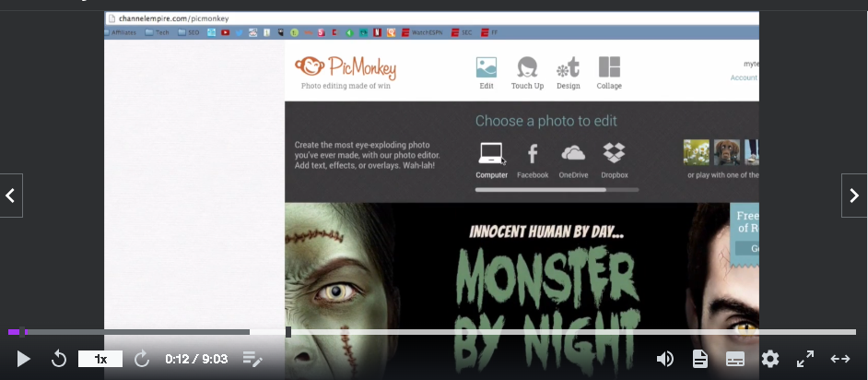Open the notes editor icon next to time
868x380 pixels.
(x=252, y=359)
